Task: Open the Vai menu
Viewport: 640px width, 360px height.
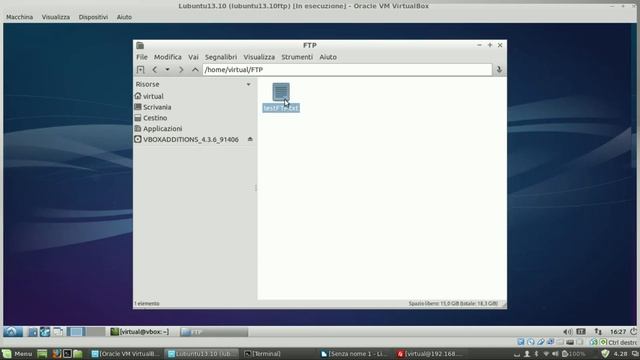Action: point(193,57)
